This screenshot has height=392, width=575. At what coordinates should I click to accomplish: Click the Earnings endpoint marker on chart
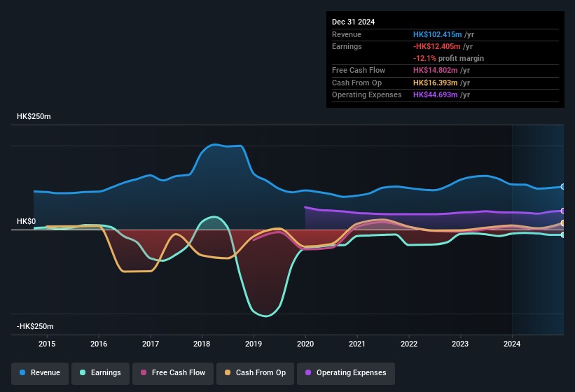click(x=563, y=234)
